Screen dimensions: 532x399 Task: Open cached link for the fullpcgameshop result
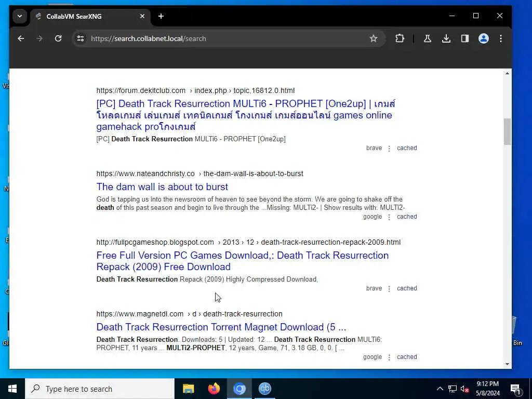[x=407, y=288]
